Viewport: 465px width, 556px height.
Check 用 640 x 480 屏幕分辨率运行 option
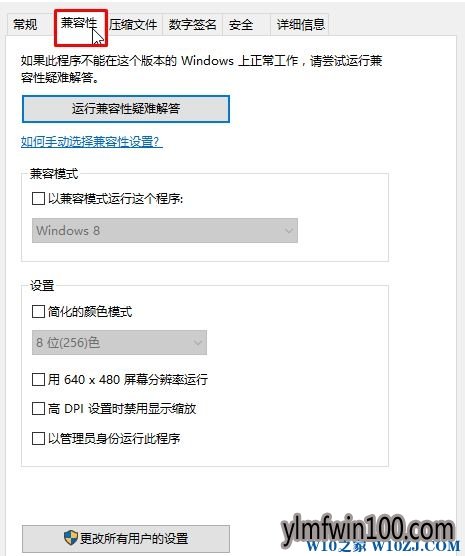[38, 379]
